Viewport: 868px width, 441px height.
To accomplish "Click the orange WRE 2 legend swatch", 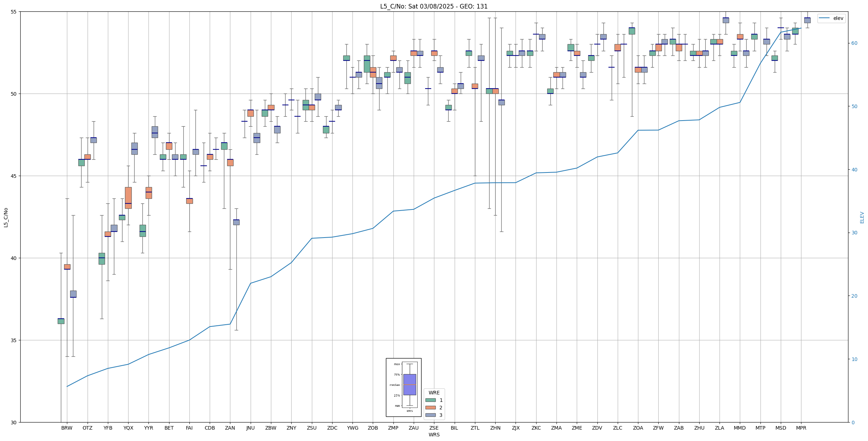I will click(x=430, y=408).
